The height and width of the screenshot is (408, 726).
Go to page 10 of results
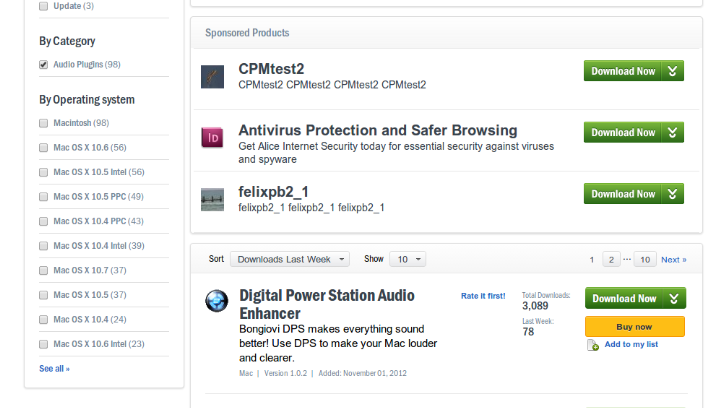(645, 260)
